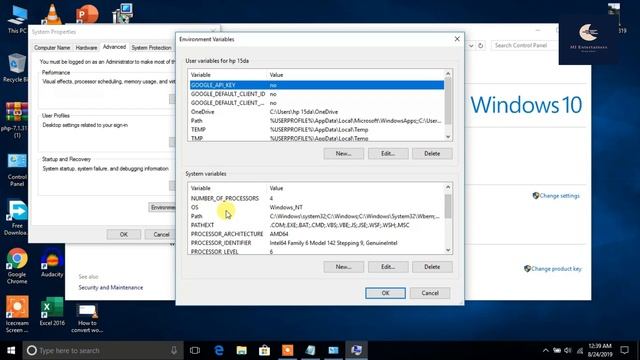The image size is (640, 360).
Task: Select the GOOGLE_DEFAULT_CLIENT_ID variable row
Action: coord(317,94)
